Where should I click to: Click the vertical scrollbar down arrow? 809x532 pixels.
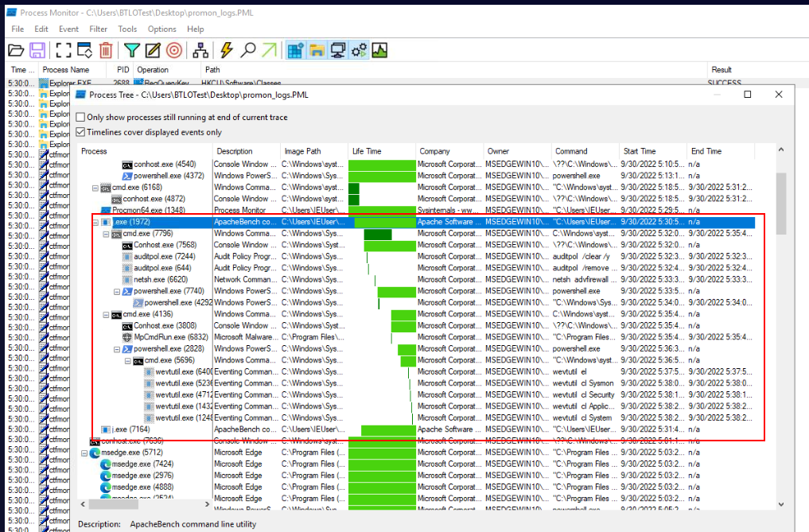point(781,504)
